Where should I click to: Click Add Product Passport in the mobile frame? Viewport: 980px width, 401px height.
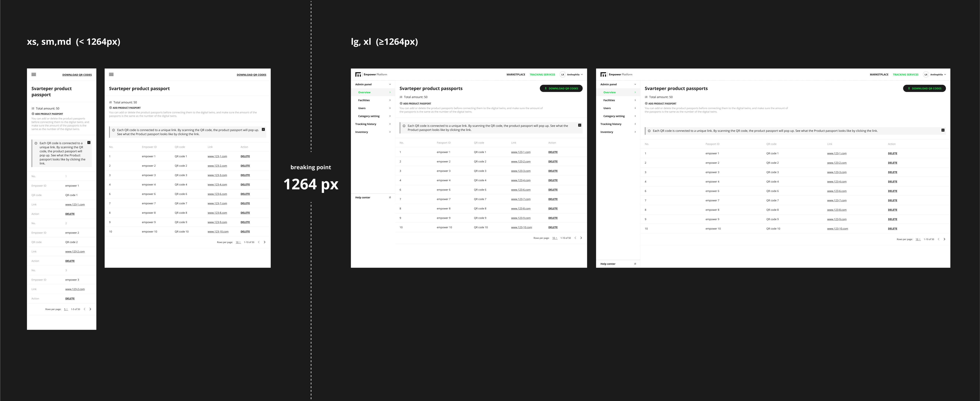click(47, 114)
